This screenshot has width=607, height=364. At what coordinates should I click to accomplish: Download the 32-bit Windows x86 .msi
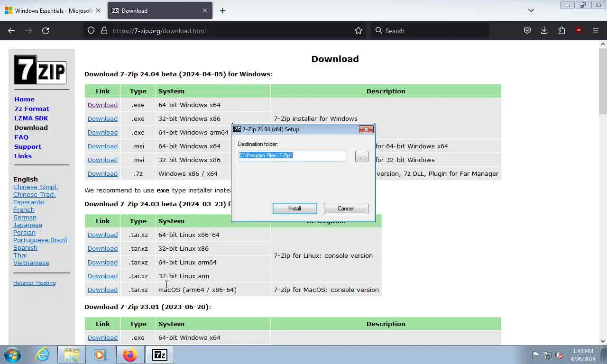point(102,160)
